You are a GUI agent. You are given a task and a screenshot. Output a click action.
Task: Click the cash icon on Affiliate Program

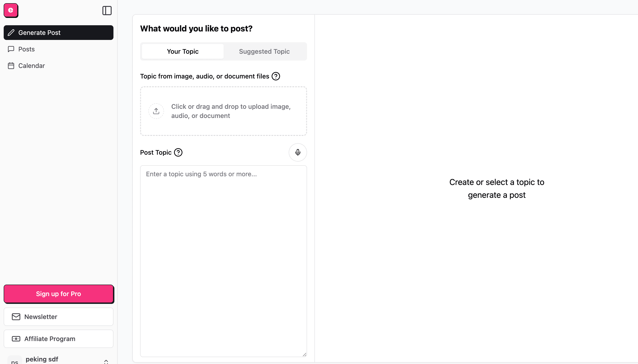click(16, 339)
